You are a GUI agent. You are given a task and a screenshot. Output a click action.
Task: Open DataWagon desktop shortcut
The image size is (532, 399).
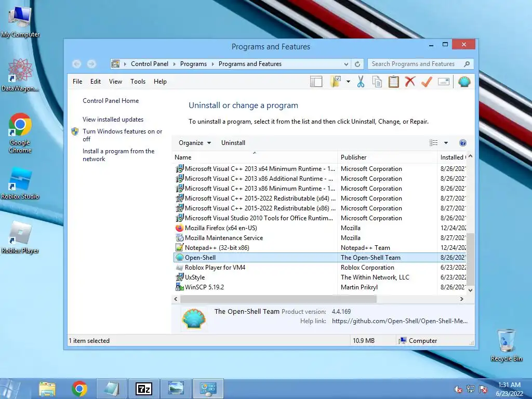(20, 75)
